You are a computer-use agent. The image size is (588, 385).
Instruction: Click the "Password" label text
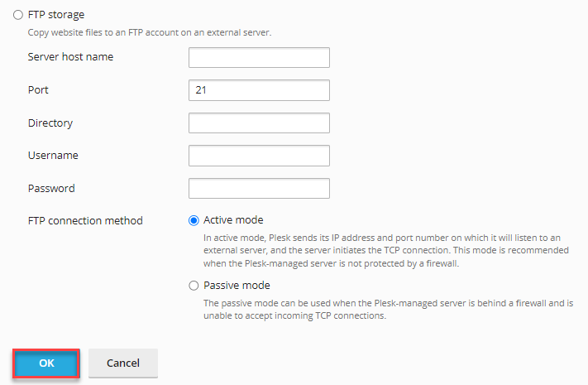[51, 188]
